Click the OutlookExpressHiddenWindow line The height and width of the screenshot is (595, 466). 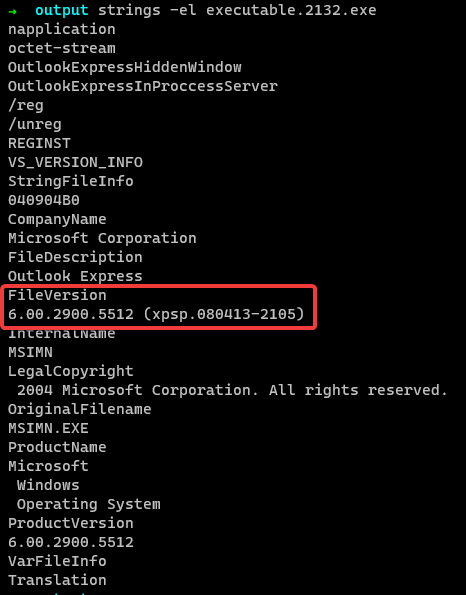124,67
